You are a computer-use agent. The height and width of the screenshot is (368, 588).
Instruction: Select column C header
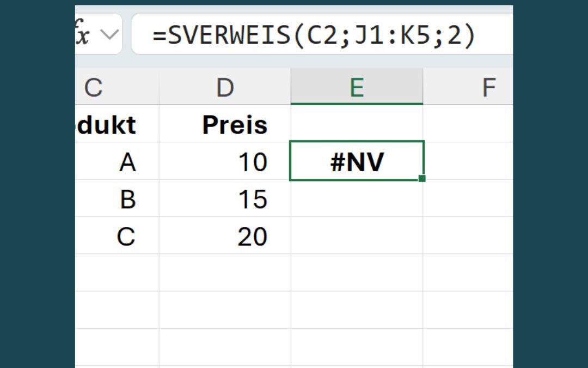(x=117, y=87)
